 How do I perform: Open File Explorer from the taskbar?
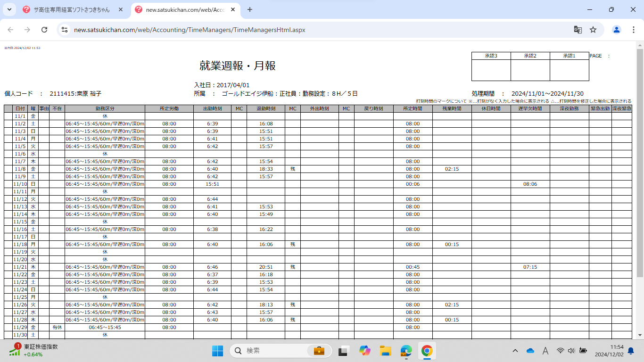tap(386, 351)
